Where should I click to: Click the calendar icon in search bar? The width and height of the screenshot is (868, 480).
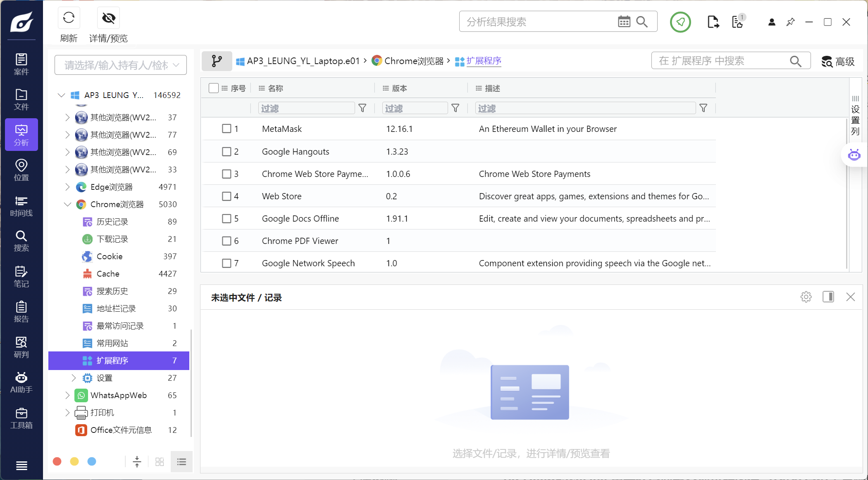[x=624, y=21]
